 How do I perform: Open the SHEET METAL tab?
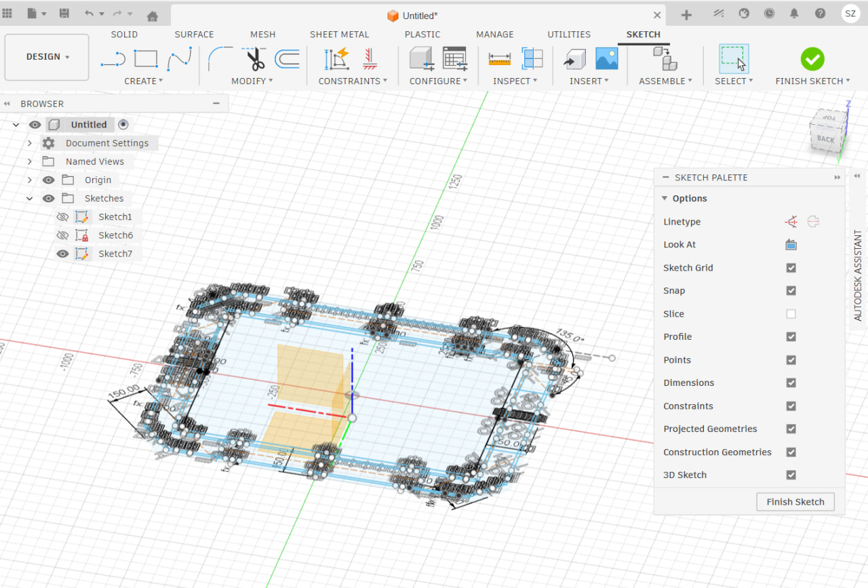pos(339,35)
